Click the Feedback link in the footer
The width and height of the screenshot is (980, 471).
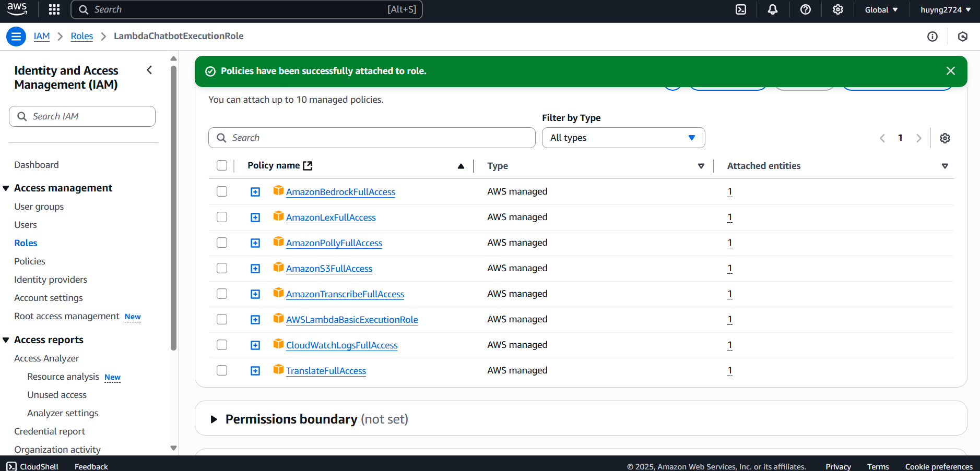[91, 466]
